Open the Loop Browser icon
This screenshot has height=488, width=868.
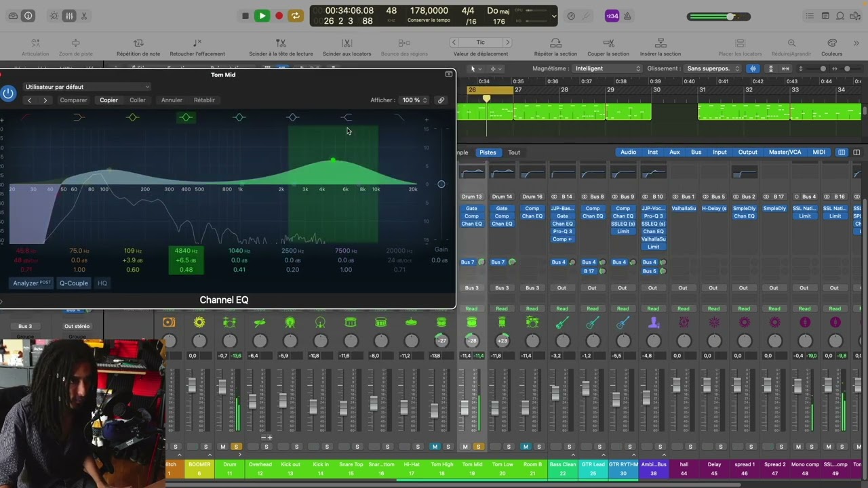[x=841, y=16]
